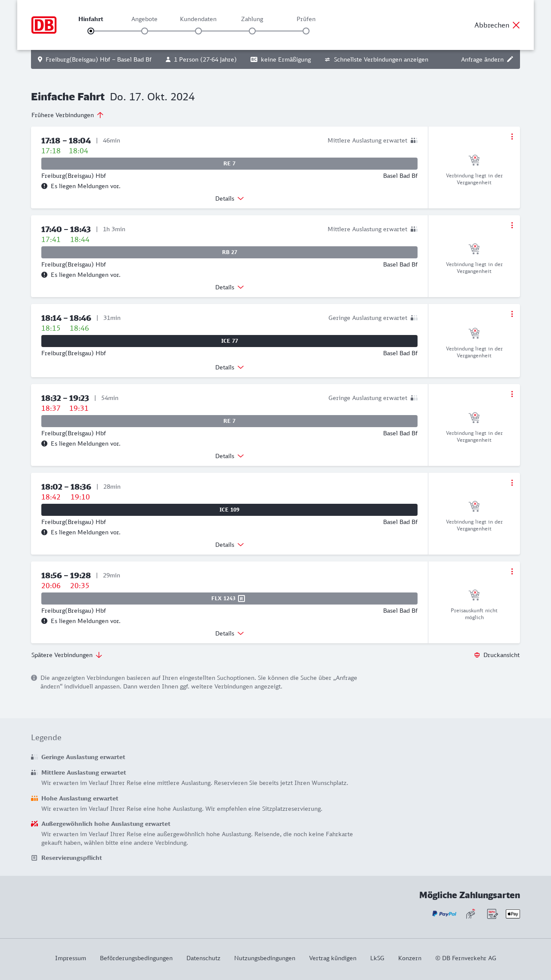Open the Datenschutz footer link
551x980 pixels.
tap(203, 958)
